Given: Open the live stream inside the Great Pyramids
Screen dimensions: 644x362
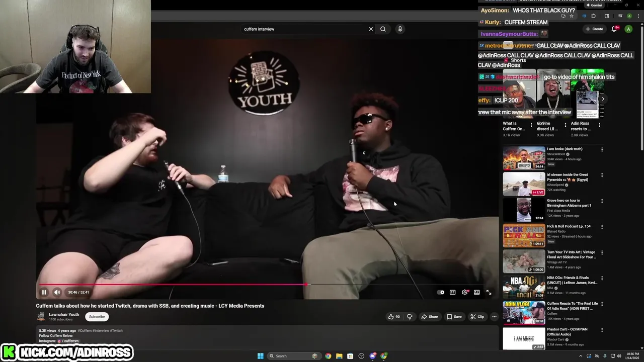Looking at the screenshot, I should tap(524, 184).
